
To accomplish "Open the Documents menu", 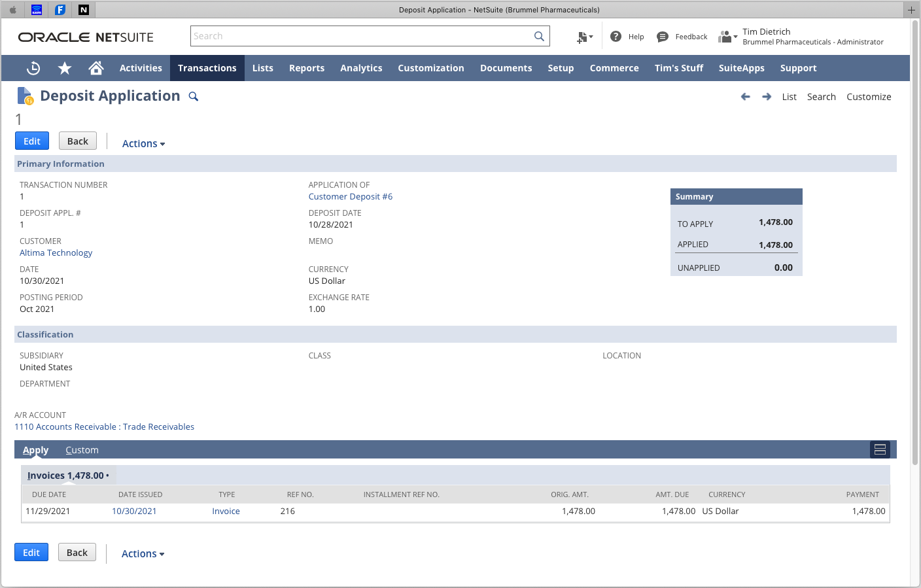I will pyautogui.click(x=506, y=68).
